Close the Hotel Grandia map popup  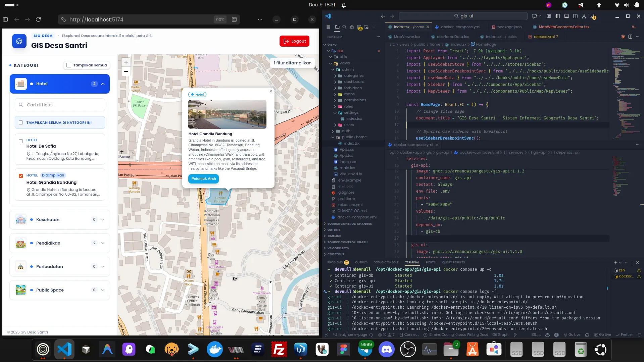tap(271, 91)
